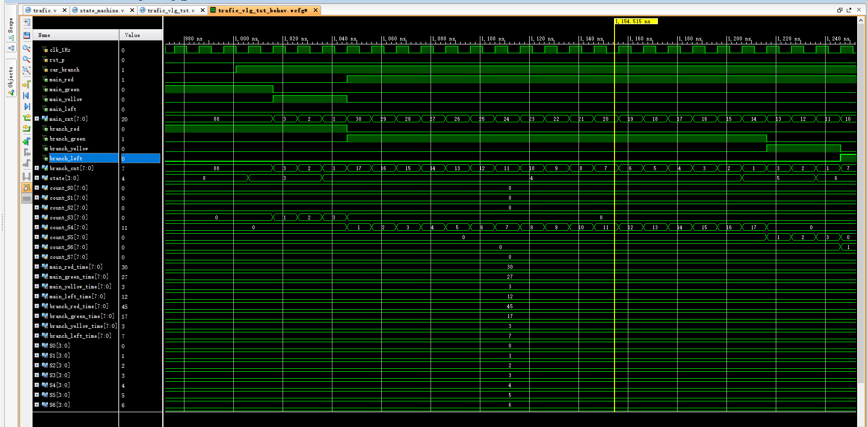Click the Swap Cursors icon
The width and height of the screenshot is (868, 427).
(27, 176)
